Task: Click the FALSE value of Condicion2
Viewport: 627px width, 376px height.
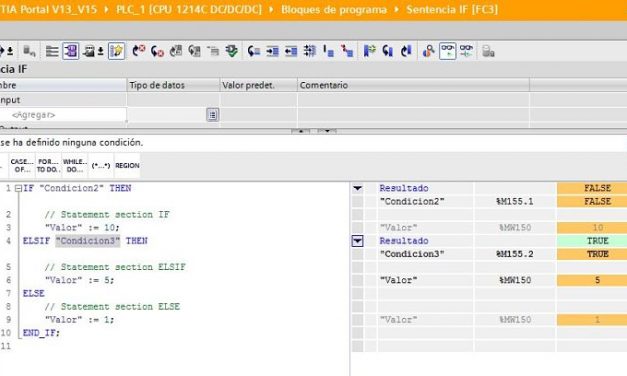Action: (592, 201)
